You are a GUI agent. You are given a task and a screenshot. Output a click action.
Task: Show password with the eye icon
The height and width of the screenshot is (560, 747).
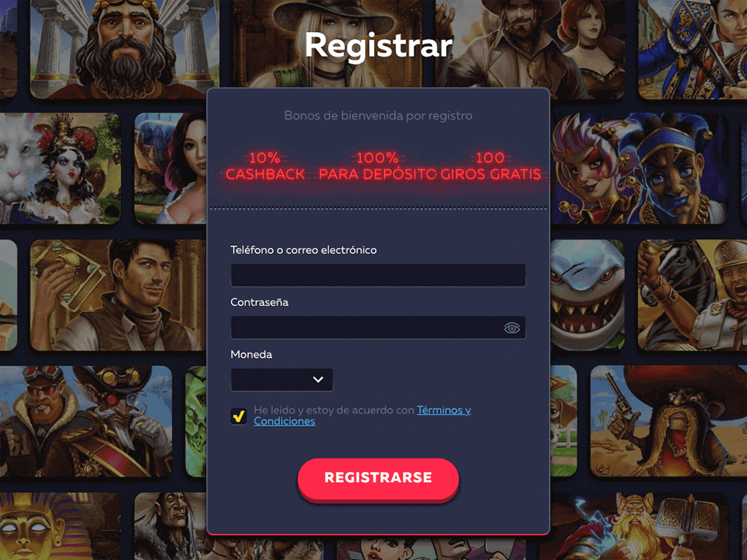point(512,328)
